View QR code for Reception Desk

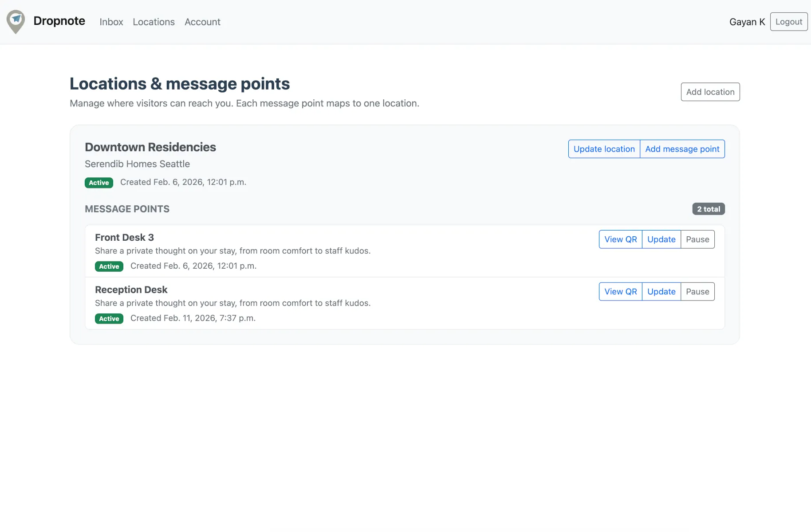pyautogui.click(x=620, y=292)
